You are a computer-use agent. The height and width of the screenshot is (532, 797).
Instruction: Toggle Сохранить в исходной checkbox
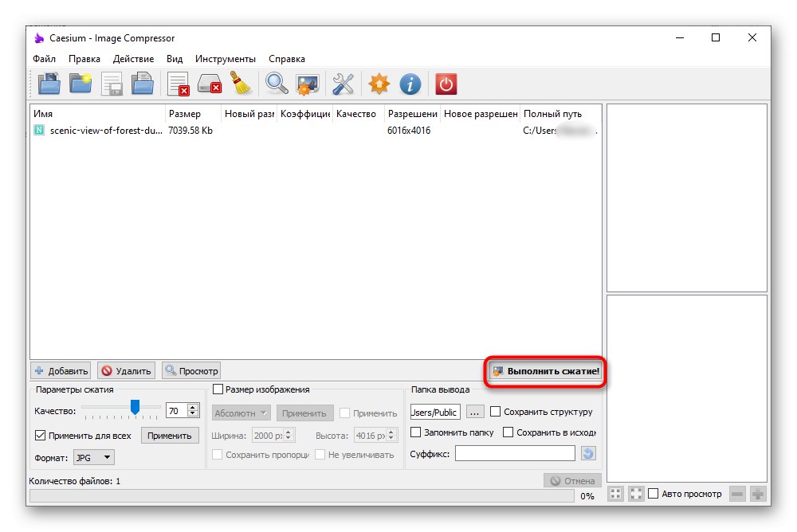tap(508, 432)
